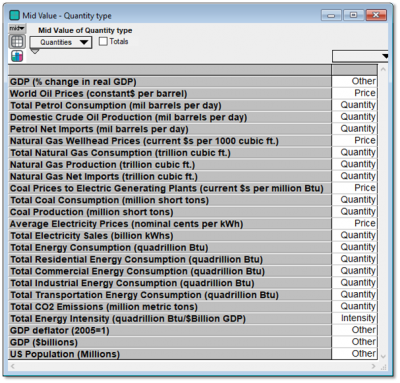Click 'Price' cell for World Oil Prices
Viewport: 400px width, 383px height.
355,93
